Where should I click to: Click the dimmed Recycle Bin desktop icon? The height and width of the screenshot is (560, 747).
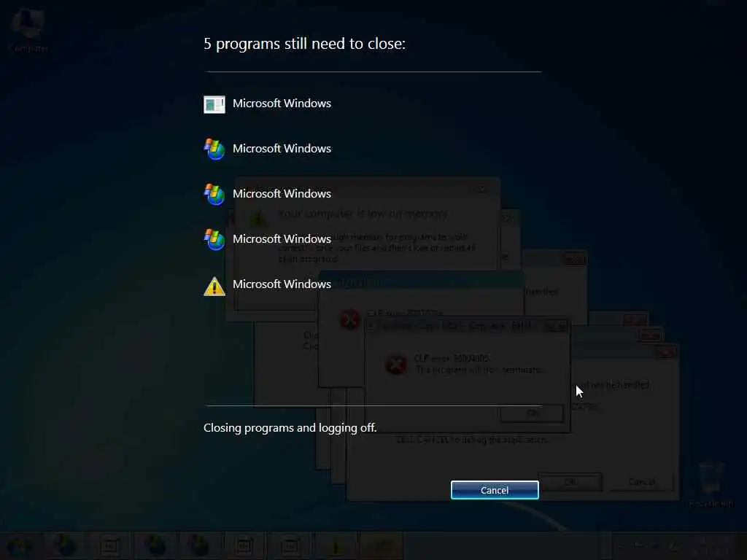click(711, 485)
